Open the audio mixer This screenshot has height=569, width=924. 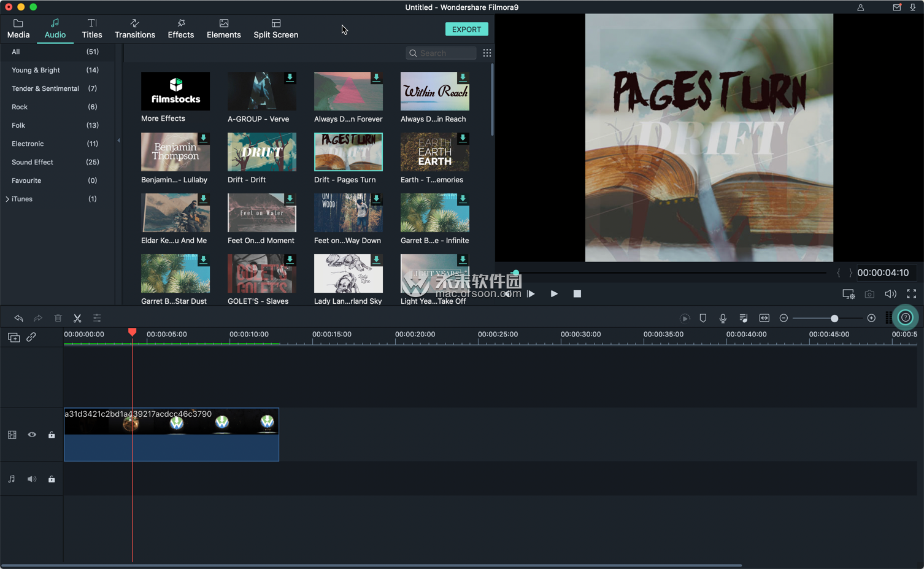[x=743, y=318]
